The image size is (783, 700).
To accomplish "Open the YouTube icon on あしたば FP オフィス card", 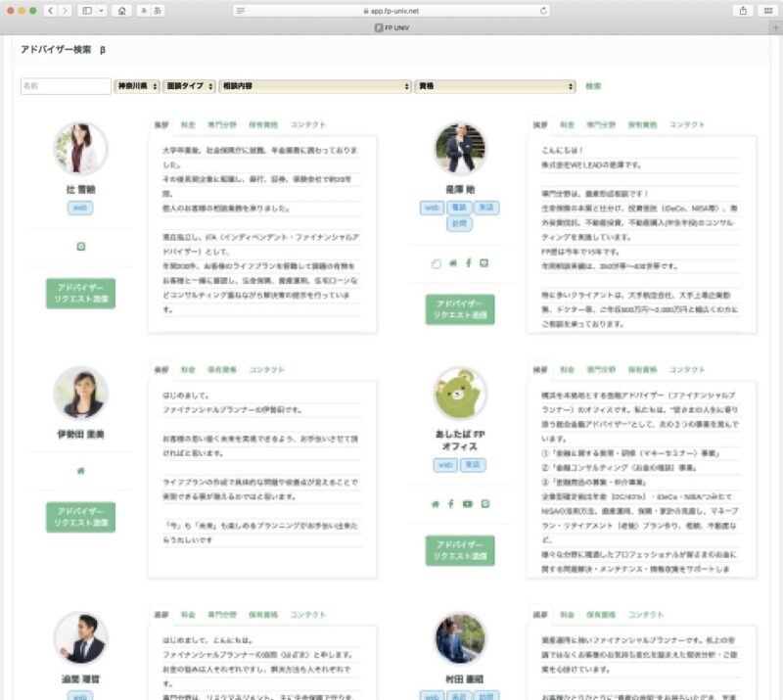I will (467, 504).
